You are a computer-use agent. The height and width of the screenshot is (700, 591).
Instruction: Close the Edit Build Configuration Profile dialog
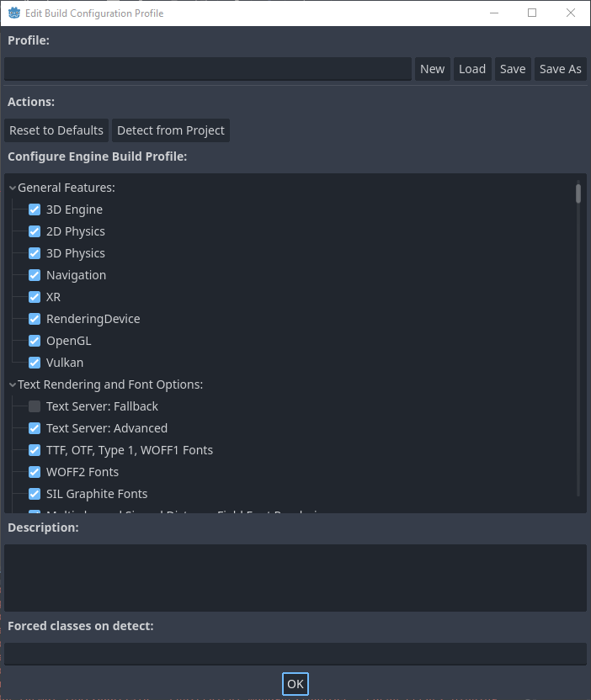click(x=571, y=13)
